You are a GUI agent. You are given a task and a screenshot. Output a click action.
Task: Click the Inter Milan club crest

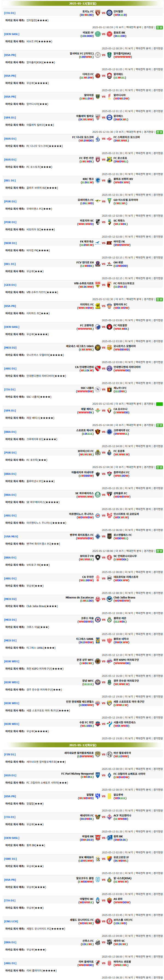(x=109, y=13)
